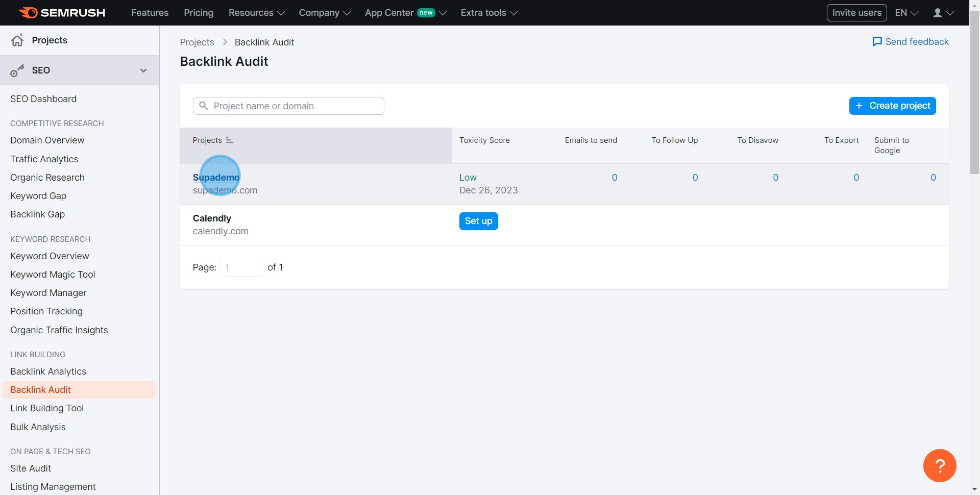
Task: Click Supademo's Emails to send count
Action: click(615, 178)
